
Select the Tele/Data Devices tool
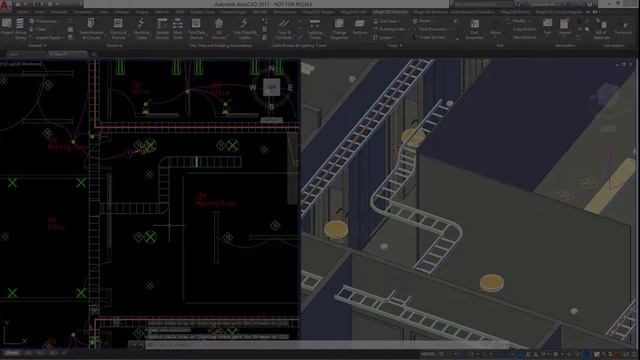(x=196, y=29)
